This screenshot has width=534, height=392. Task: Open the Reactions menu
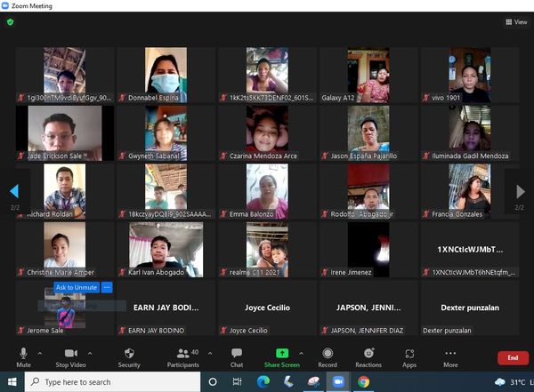click(368, 356)
